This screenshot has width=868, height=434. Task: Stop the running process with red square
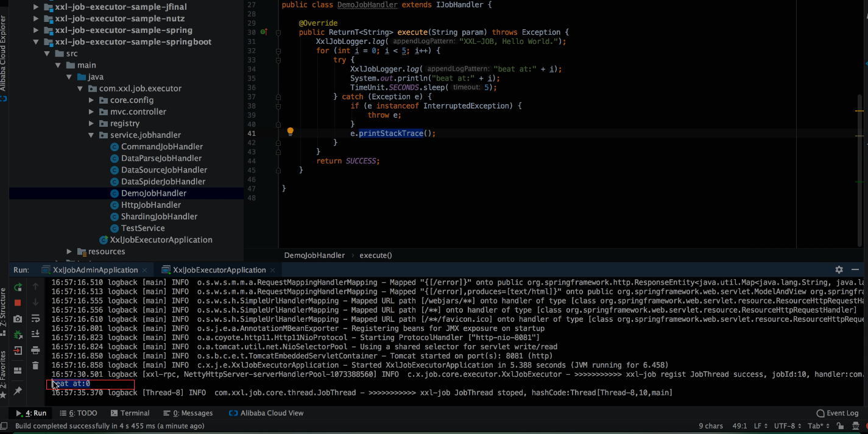(18, 303)
